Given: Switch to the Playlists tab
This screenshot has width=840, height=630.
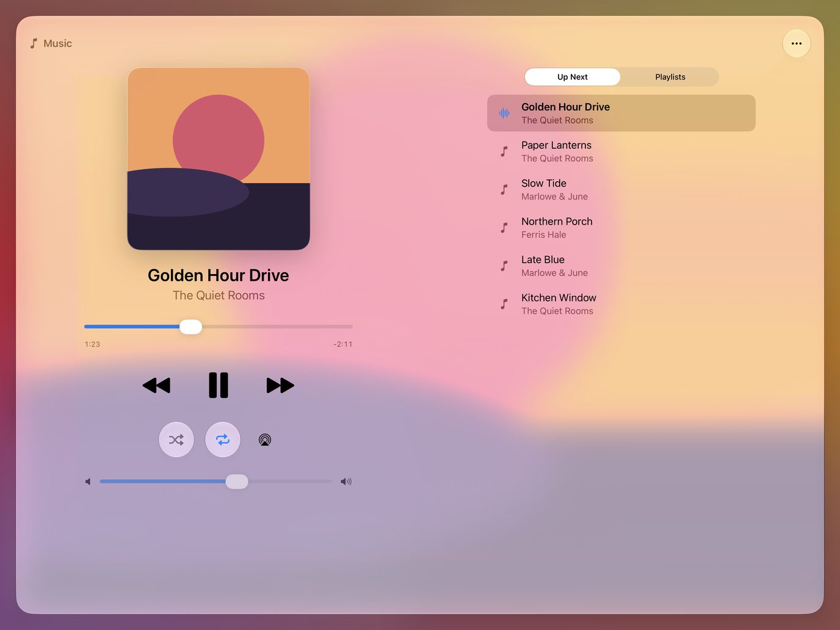Looking at the screenshot, I should click(x=670, y=77).
